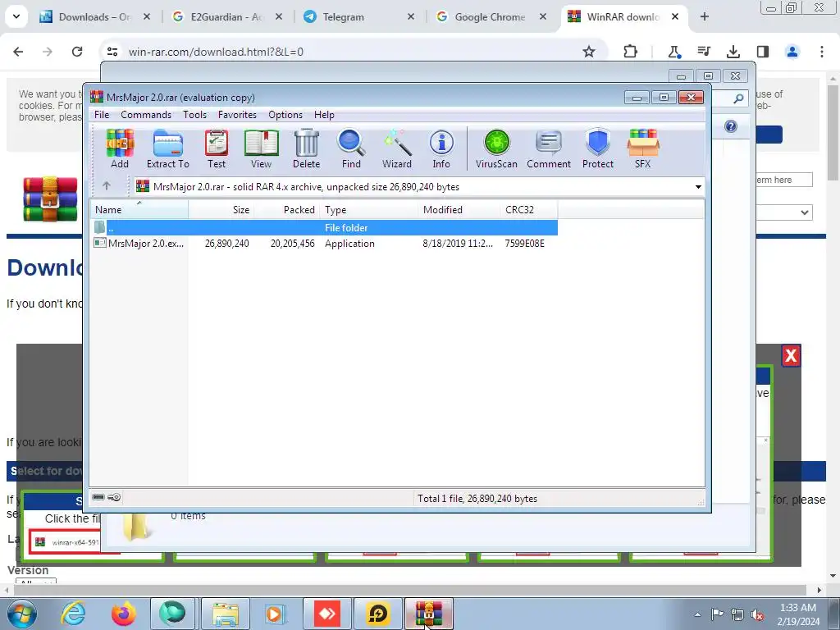Click the Delete trash can icon
The height and width of the screenshot is (630, 840).
[307, 149]
